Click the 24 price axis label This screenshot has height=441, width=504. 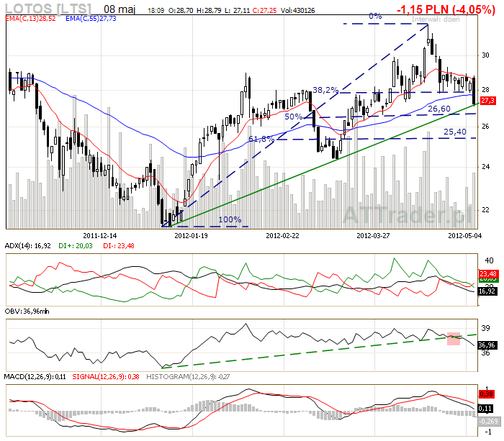pos(485,167)
